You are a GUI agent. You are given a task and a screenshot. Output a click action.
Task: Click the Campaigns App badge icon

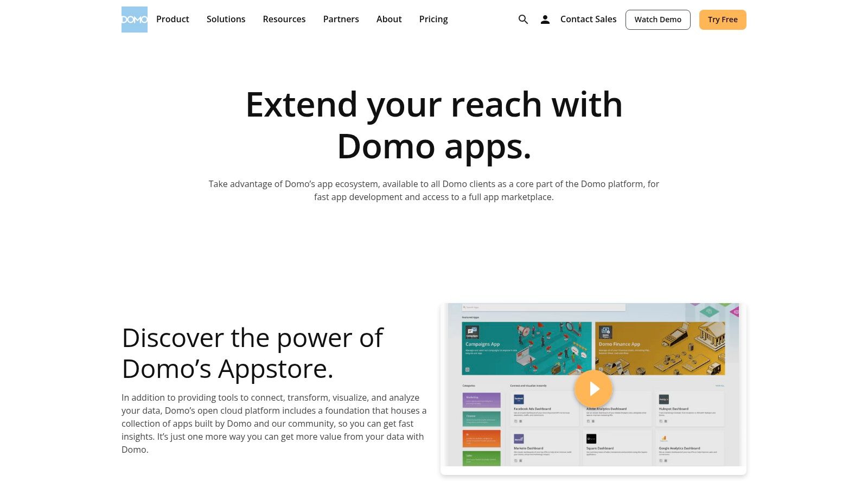tap(472, 332)
